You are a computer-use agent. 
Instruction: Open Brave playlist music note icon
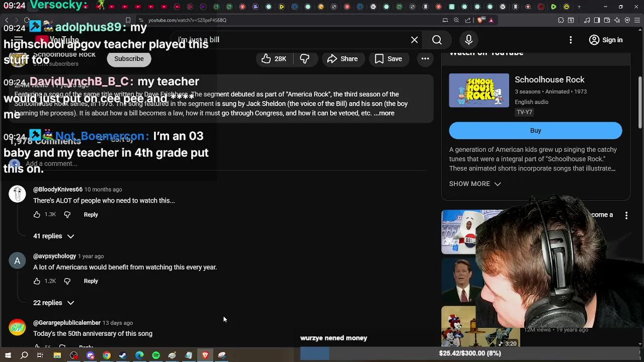[587, 20]
